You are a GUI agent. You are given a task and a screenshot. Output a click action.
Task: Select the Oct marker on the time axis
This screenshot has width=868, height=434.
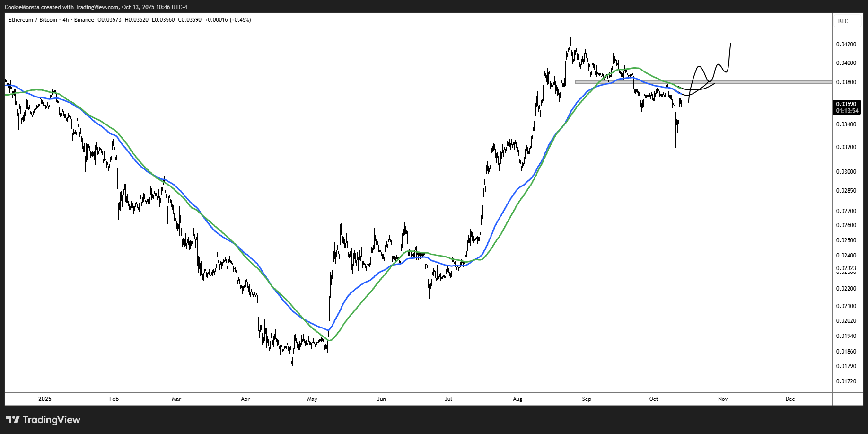[654, 399]
